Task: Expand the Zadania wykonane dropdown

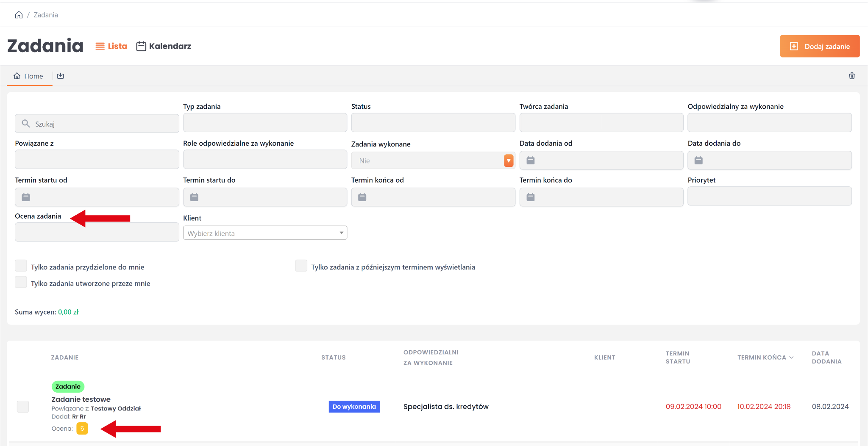Action: click(508, 161)
